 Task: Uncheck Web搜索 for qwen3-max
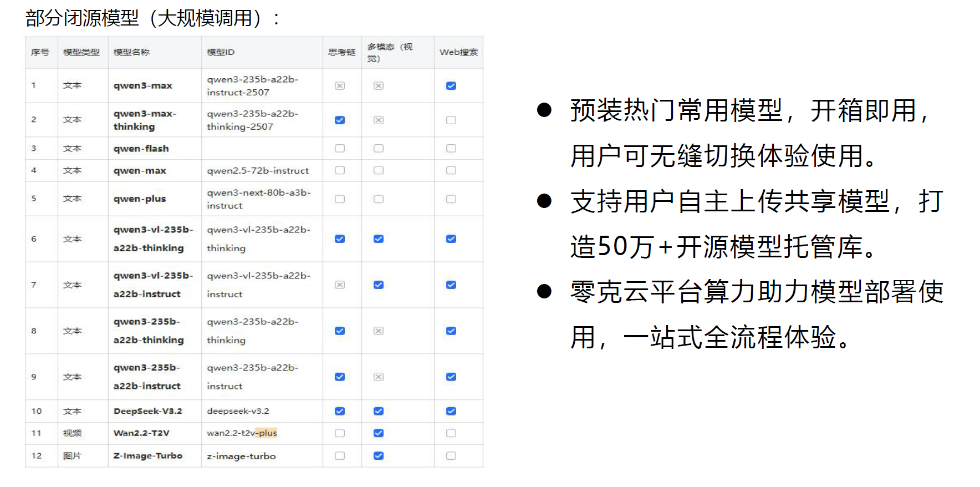click(451, 86)
